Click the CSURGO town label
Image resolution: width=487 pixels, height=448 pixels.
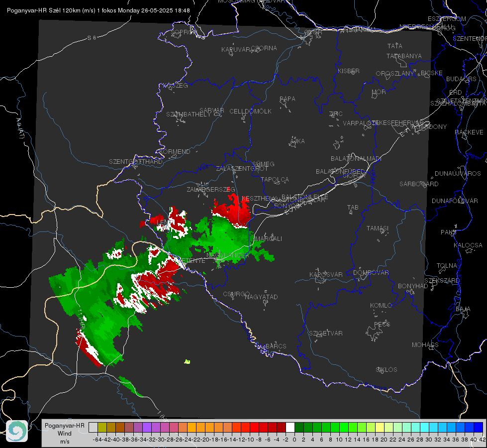(236, 294)
